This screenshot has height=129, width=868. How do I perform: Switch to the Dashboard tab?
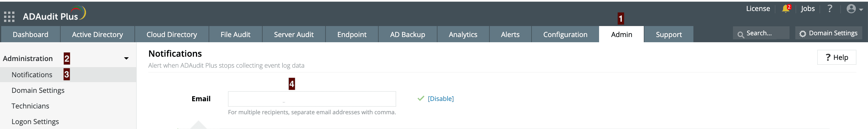tap(30, 34)
